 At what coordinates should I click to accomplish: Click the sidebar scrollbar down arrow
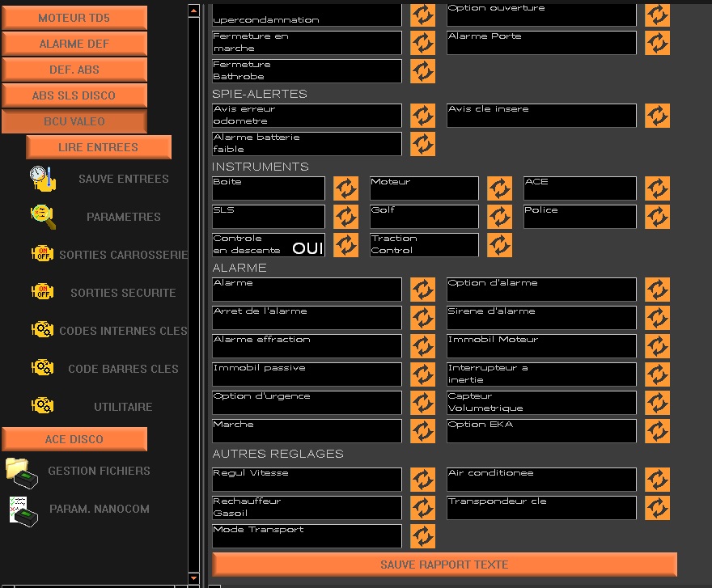tap(193, 577)
